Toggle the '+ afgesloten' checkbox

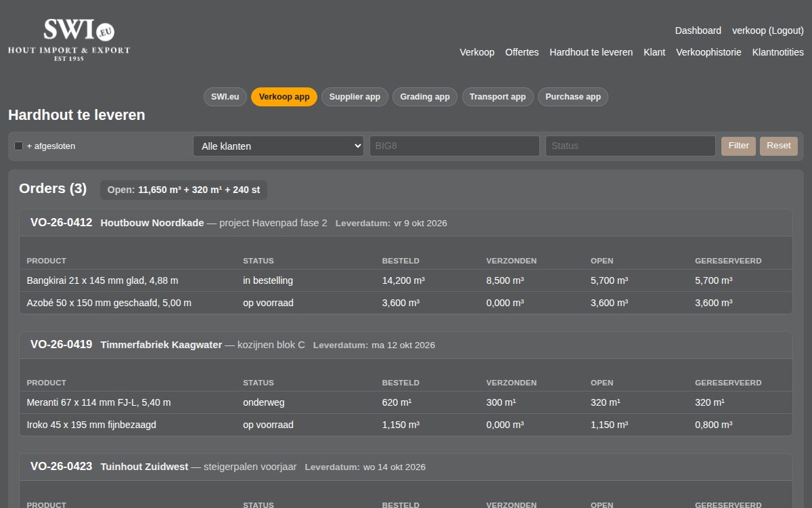19,146
